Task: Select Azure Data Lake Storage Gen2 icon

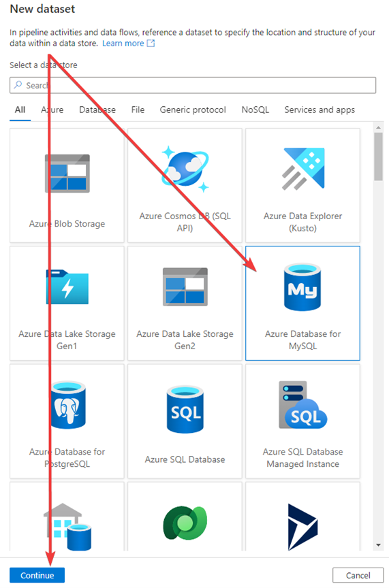Action: (x=185, y=287)
